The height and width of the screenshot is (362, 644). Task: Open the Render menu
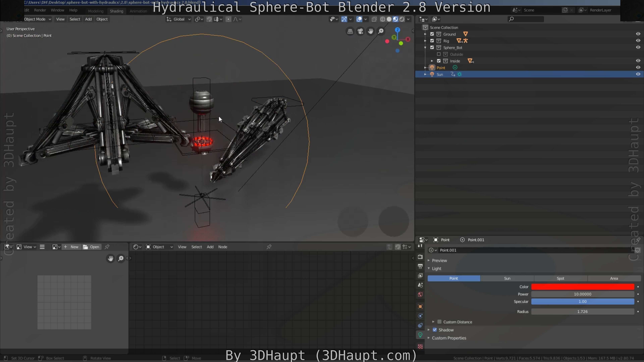pos(40,10)
